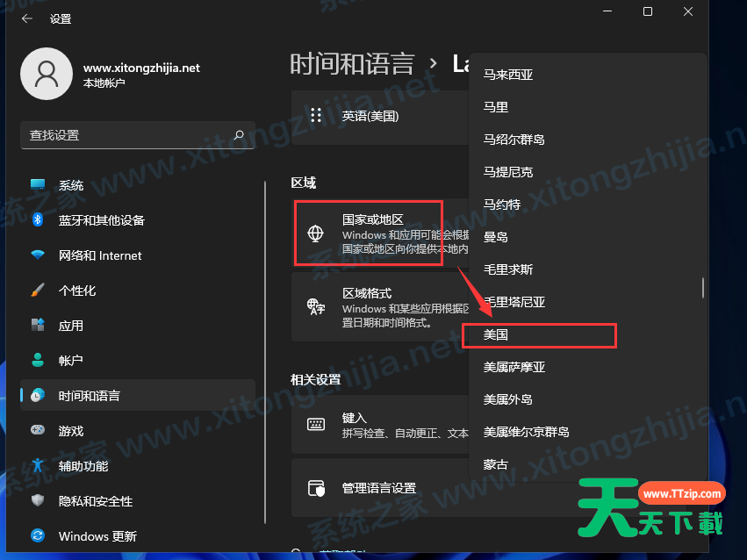Open 蓝牙和其他设备 settings category
747x560 pixels.
coord(138,219)
